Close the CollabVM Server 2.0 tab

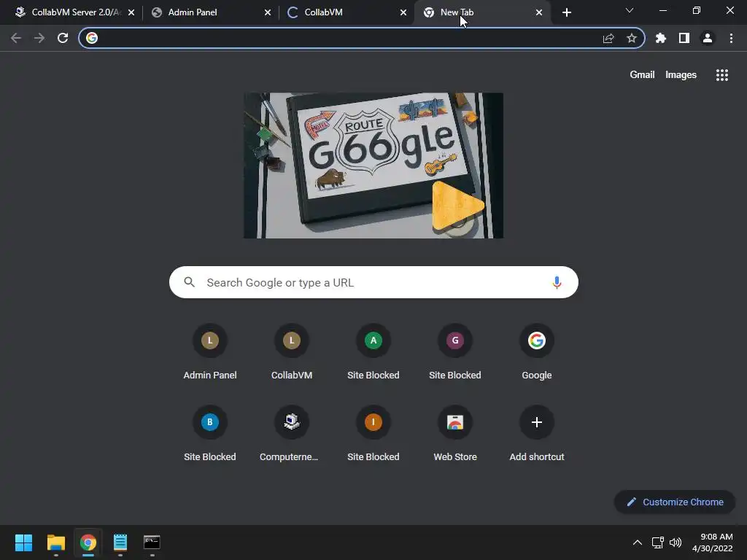tap(131, 12)
